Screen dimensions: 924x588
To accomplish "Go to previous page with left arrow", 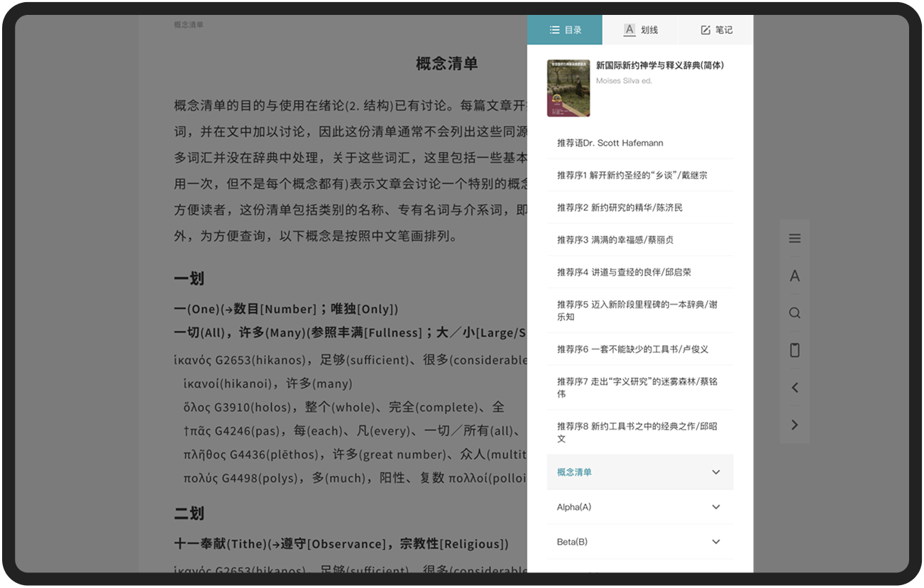I will pyautogui.click(x=794, y=388).
